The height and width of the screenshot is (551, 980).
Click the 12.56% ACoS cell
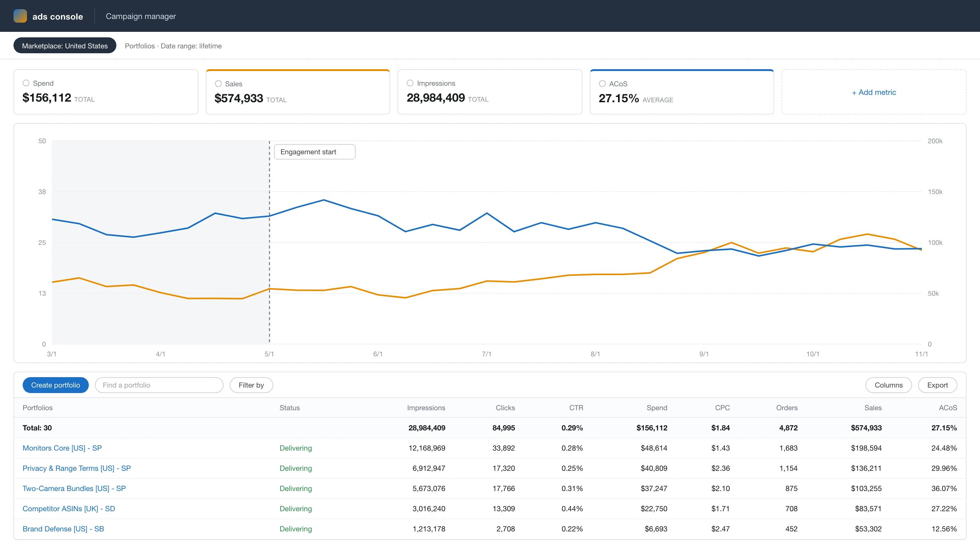pyautogui.click(x=944, y=529)
